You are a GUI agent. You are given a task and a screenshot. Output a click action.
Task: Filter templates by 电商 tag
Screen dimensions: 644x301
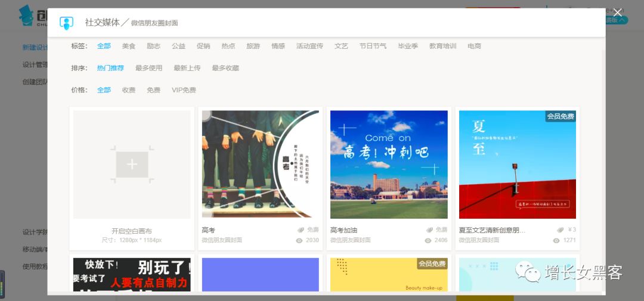(x=475, y=46)
